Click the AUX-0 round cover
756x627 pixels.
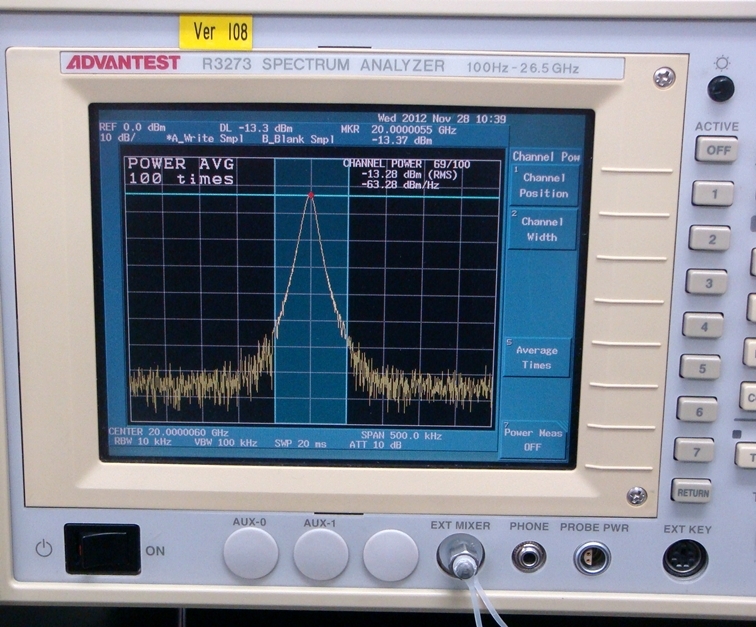251,553
